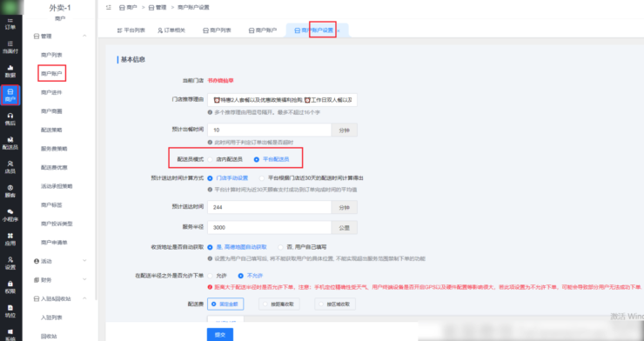644x341 pixels.
Task: Click the red store name after 当前门店
Action: click(220, 80)
